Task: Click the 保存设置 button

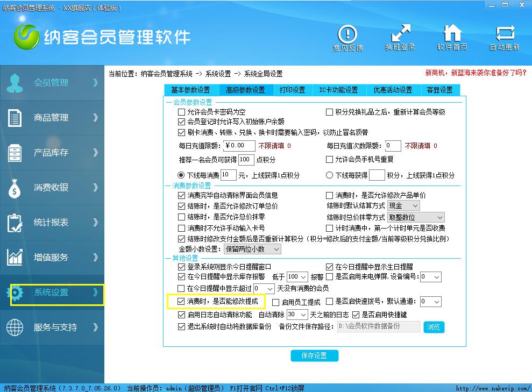Action: (x=315, y=355)
